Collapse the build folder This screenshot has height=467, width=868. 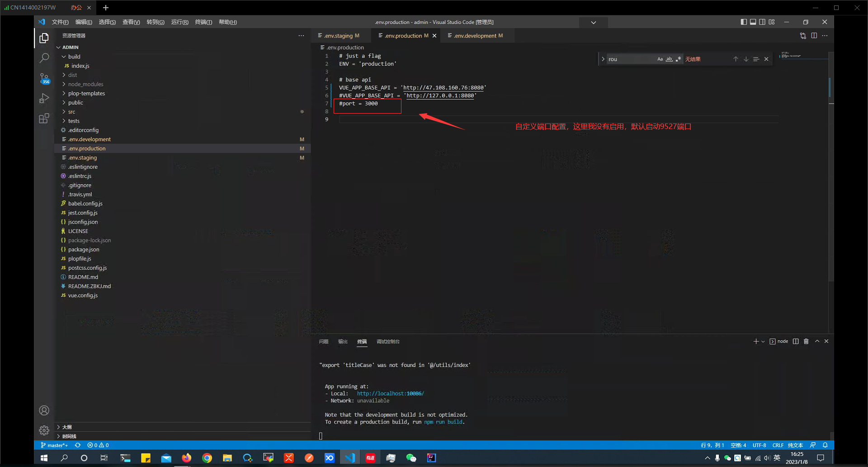[64, 57]
